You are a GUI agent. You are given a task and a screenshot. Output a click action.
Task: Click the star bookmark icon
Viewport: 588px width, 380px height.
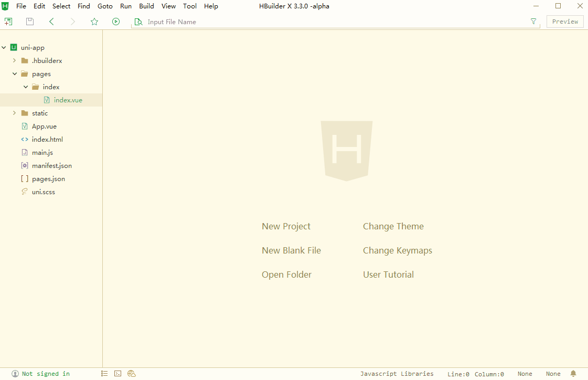(x=94, y=22)
